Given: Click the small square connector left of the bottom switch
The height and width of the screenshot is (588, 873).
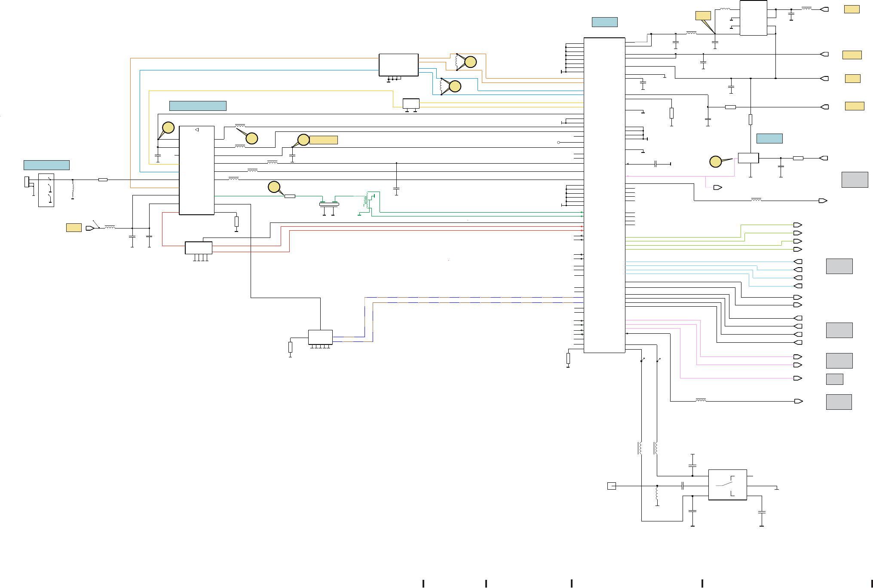Looking at the screenshot, I should (611, 486).
